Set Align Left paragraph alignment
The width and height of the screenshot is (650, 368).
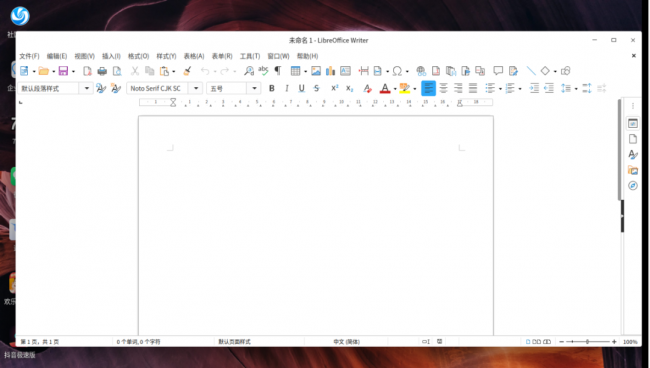[428, 88]
